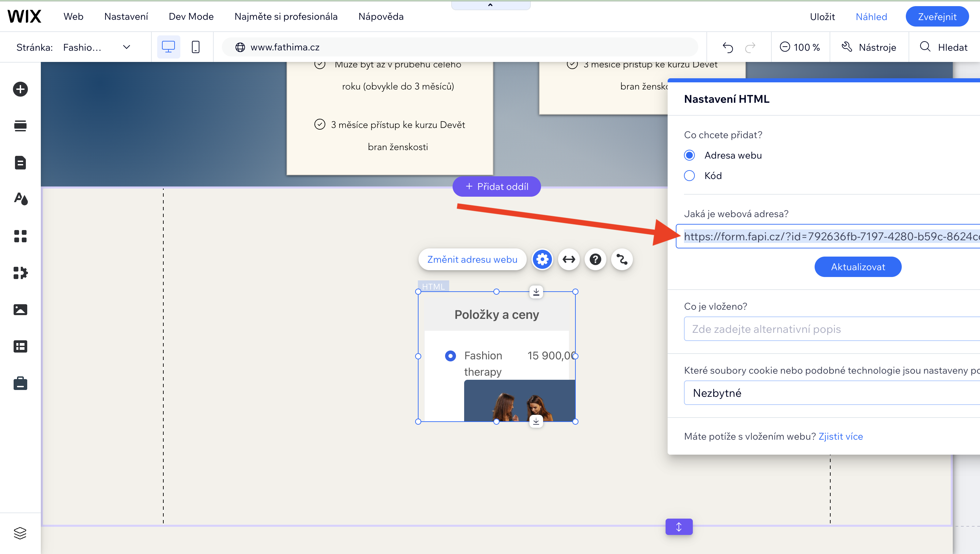Click the help question mark icon
This screenshot has width=980, height=554.
pyautogui.click(x=595, y=260)
